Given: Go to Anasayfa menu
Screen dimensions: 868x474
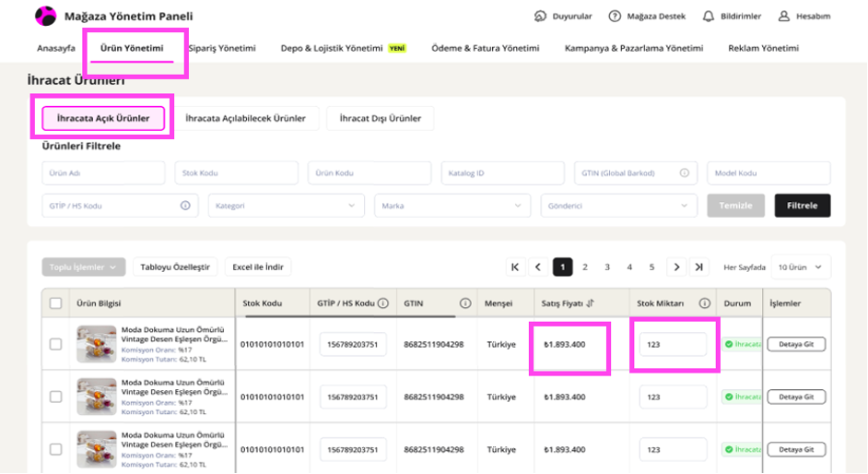Looking at the screenshot, I should 56,48.
